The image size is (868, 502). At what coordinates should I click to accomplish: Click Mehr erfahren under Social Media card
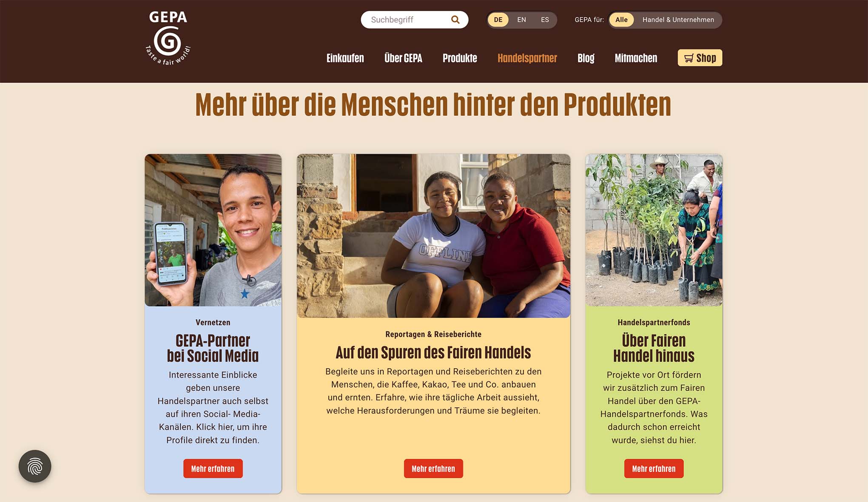click(x=213, y=468)
